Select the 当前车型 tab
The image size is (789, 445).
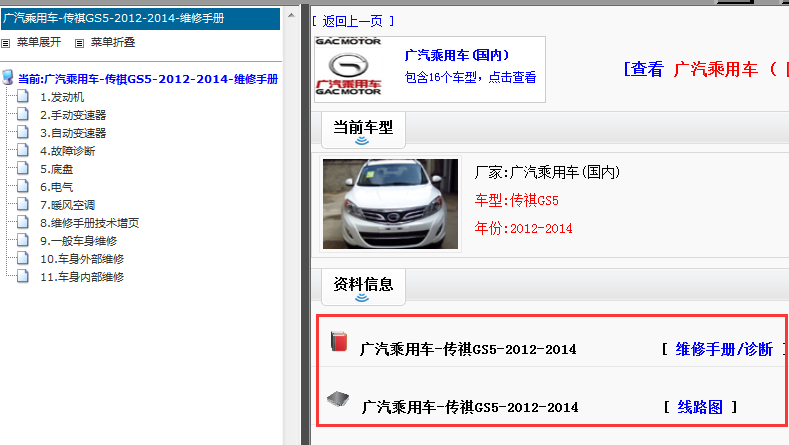click(x=363, y=130)
